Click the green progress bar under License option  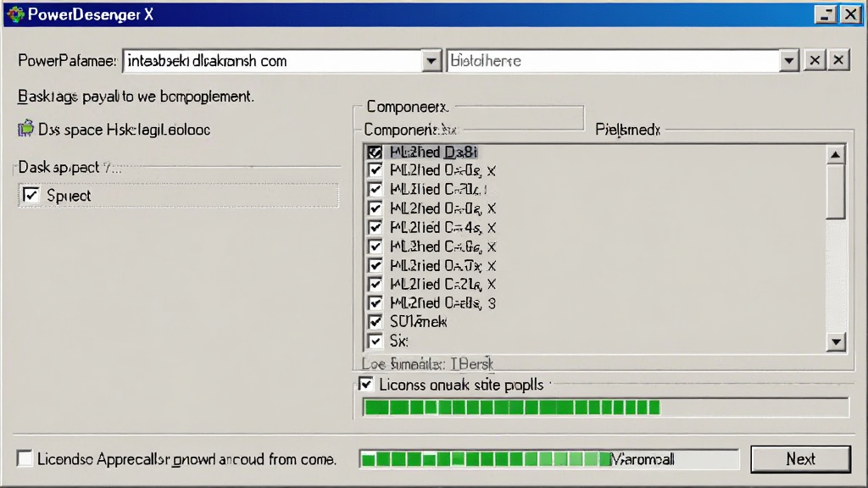[605, 408]
